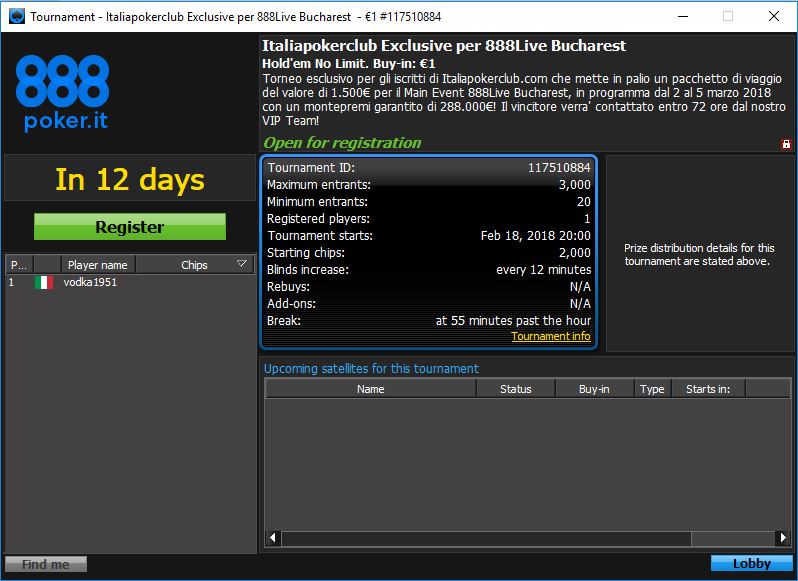Click Blinds increase every 12 minutes text
This screenshot has width=798, height=581.
coord(544,270)
